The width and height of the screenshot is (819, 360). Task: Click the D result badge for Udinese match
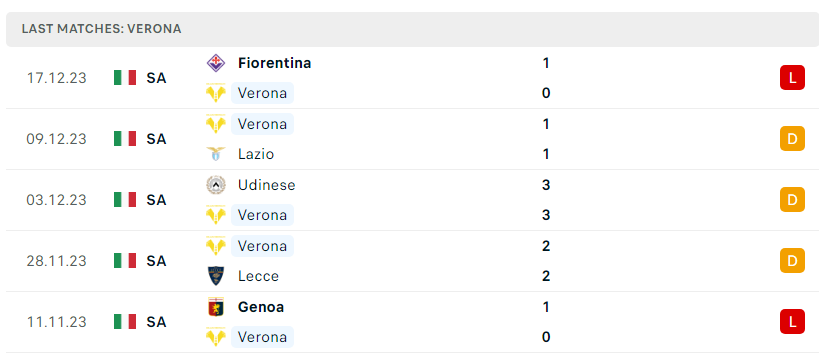tap(792, 200)
